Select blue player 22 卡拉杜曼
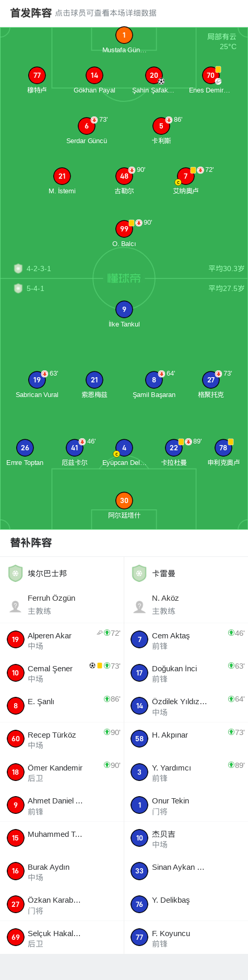This screenshot has width=248, height=980. [174, 452]
